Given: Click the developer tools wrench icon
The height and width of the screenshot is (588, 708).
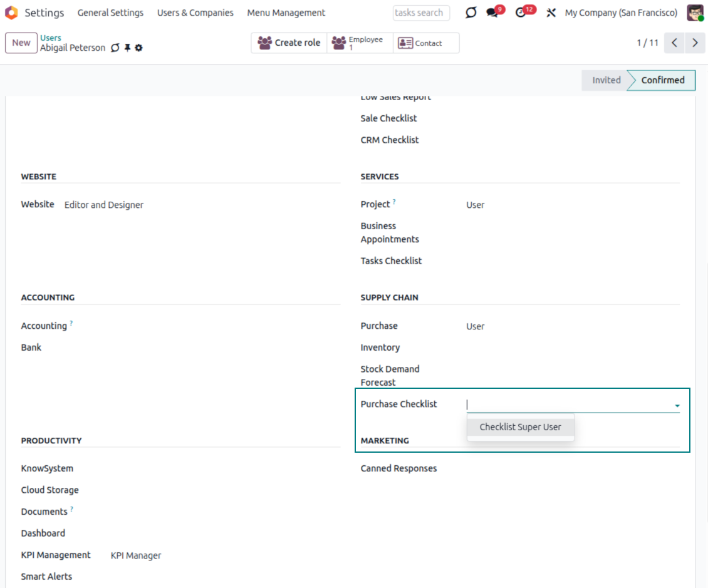Looking at the screenshot, I should [551, 13].
